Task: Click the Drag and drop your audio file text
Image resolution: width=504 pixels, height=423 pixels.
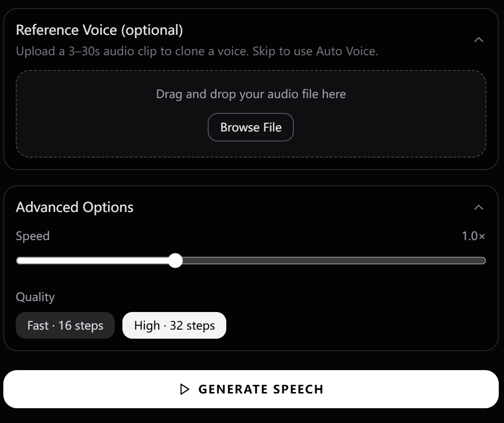Action: (251, 94)
